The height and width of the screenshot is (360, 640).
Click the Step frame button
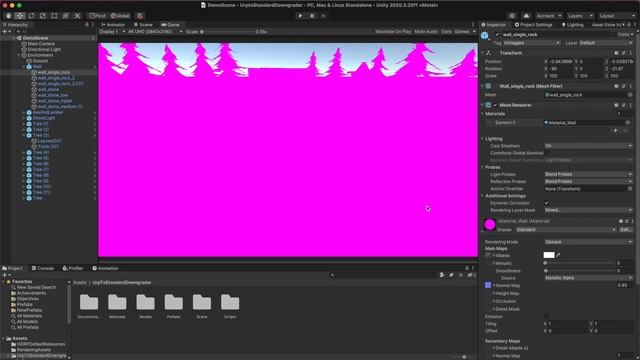point(324,16)
